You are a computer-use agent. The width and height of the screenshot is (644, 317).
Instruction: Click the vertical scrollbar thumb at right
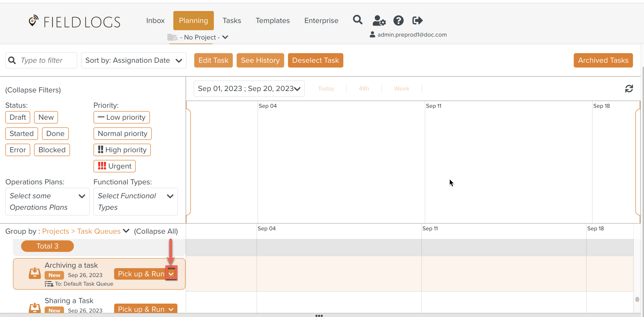(x=637, y=300)
